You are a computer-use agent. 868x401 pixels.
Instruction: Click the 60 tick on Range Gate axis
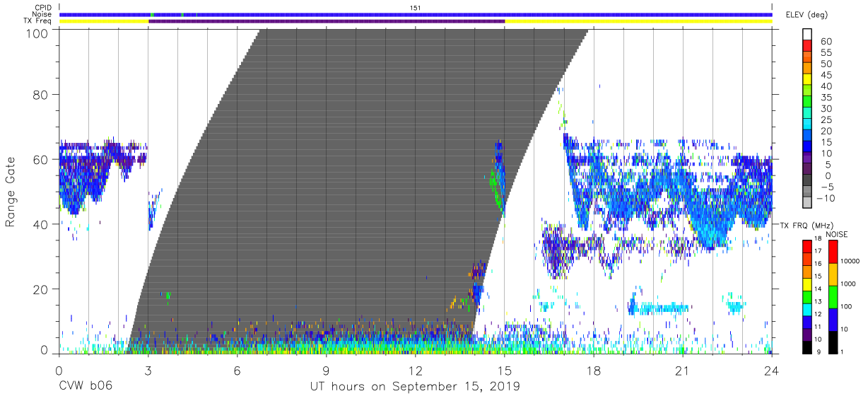42,159
